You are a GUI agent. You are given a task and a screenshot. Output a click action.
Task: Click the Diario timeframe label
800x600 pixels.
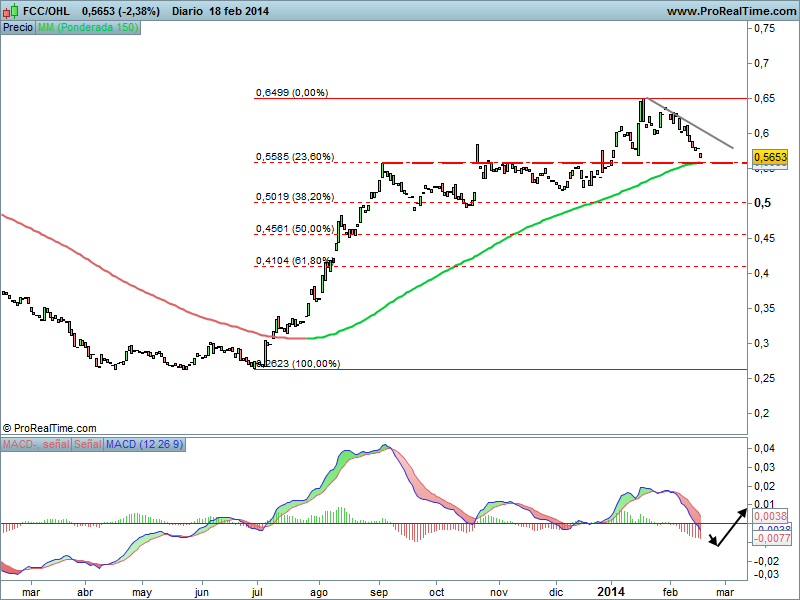coord(188,11)
